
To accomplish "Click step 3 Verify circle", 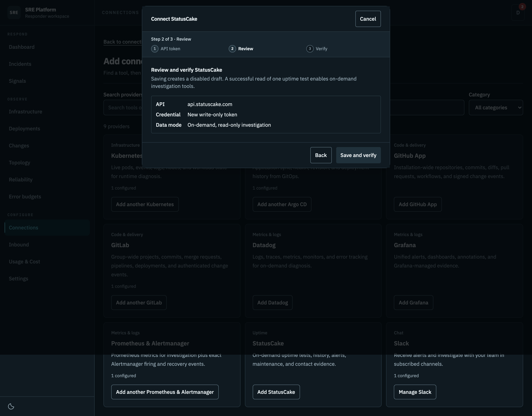I will pyautogui.click(x=310, y=49).
